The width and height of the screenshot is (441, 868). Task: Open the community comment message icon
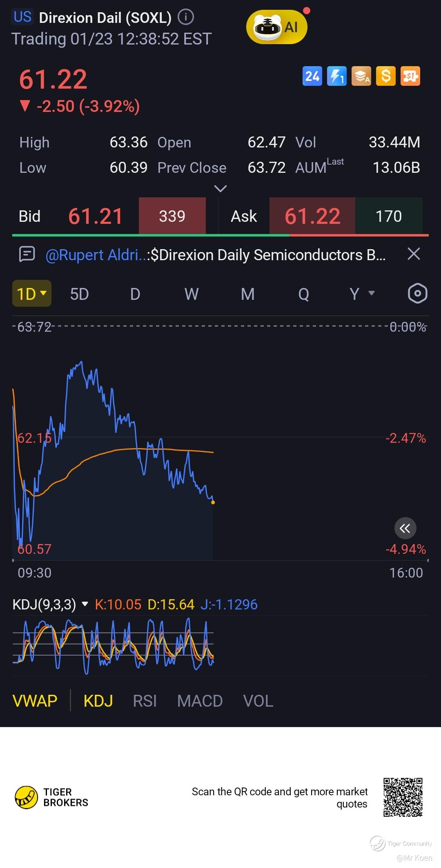pos(27,254)
